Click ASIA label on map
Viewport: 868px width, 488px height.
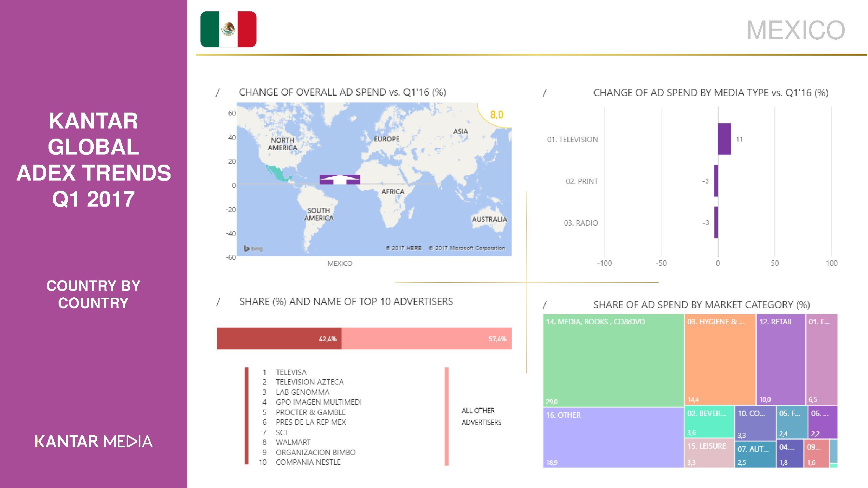tap(460, 131)
